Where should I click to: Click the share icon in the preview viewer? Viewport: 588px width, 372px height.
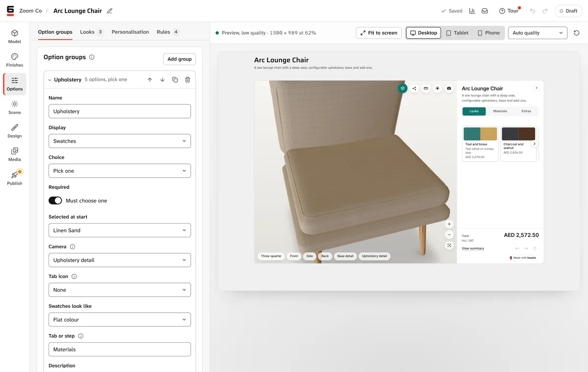(414, 89)
